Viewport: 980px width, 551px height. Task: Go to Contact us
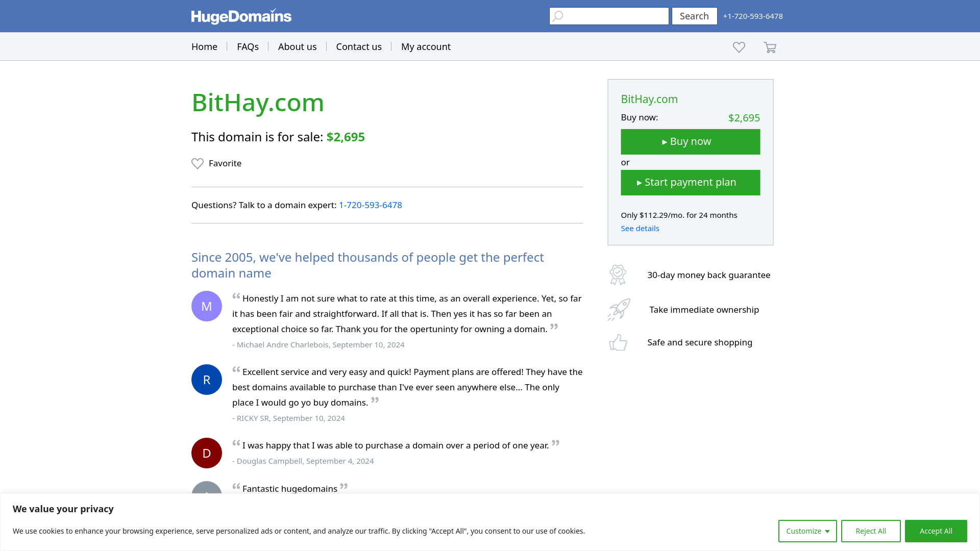(x=358, y=46)
